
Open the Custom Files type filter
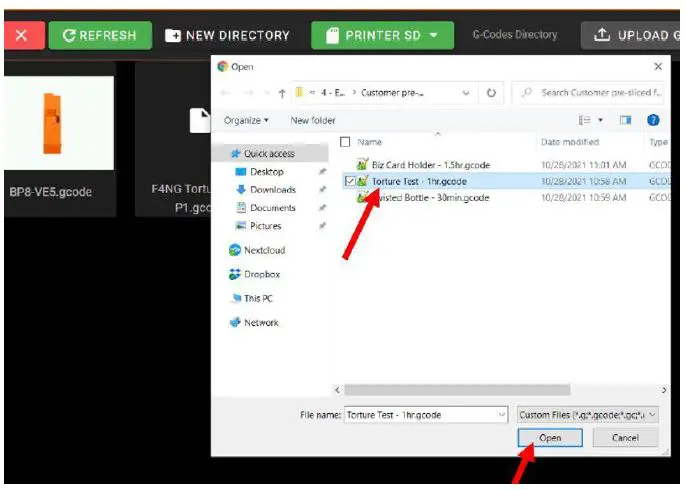click(588, 415)
